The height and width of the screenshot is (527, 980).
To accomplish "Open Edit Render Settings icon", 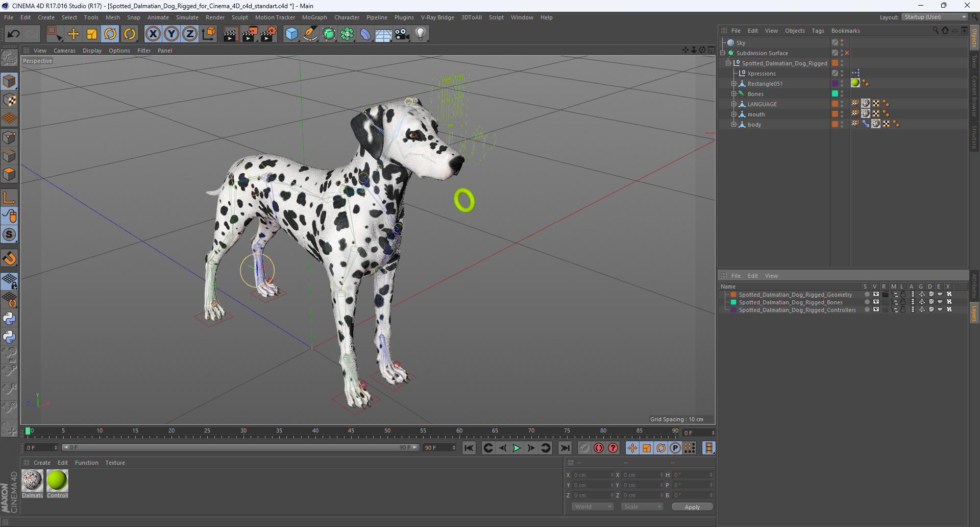I will (x=268, y=34).
